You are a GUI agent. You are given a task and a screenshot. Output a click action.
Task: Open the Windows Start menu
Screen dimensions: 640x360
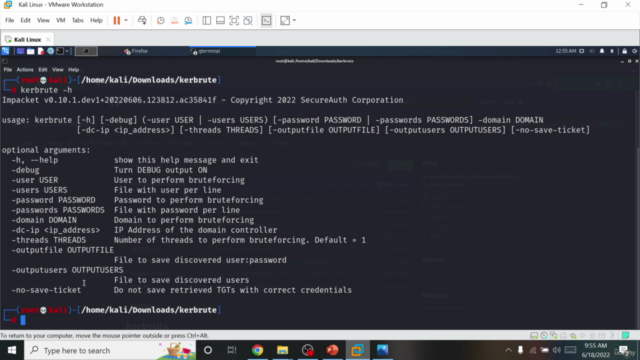coord(12,350)
